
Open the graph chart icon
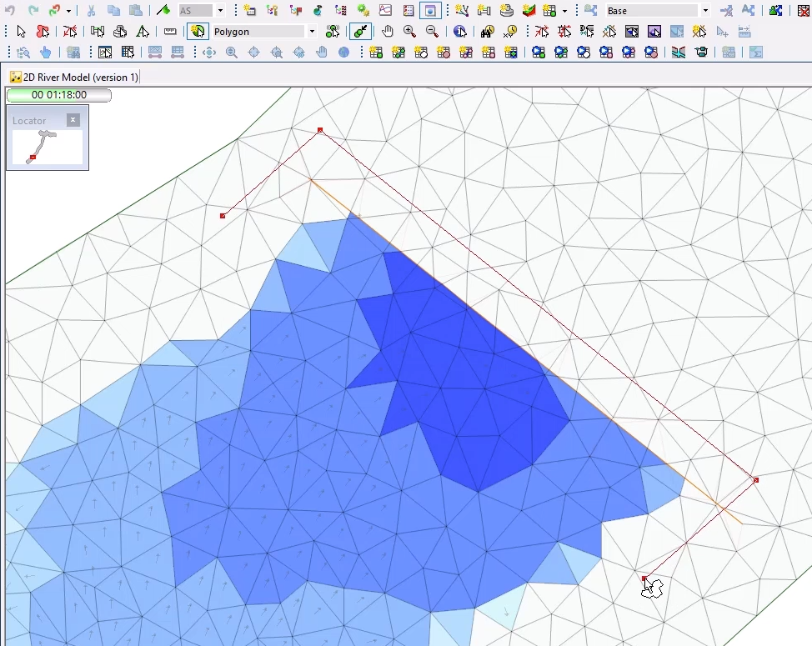[385, 10]
